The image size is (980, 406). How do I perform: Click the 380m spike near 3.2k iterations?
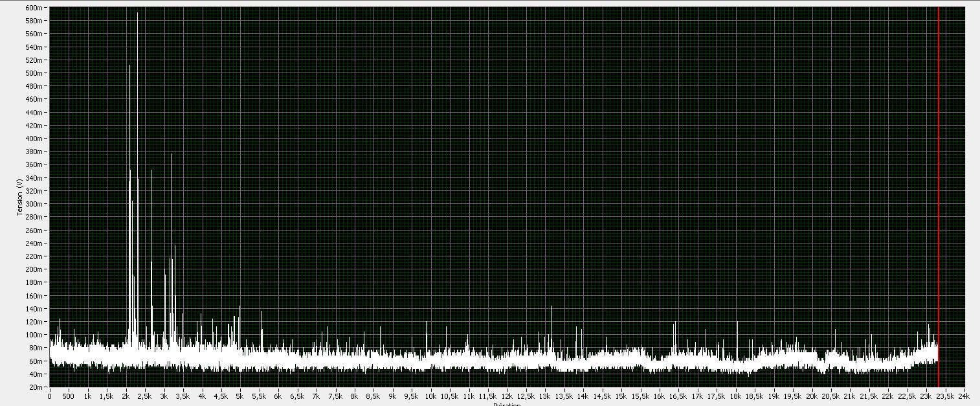point(172,155)
